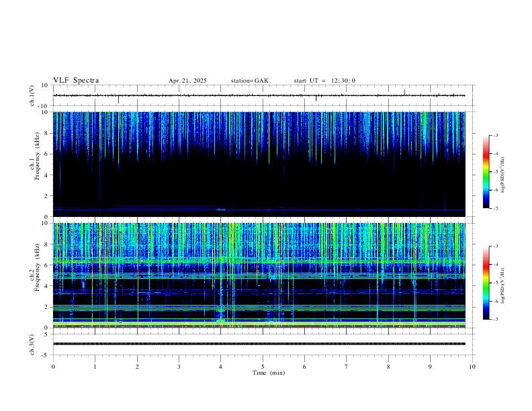Viewport: 532px width, 411px height.
Task: Click the ch.2 spectrogram color scale bar
Action: [486, 283]
